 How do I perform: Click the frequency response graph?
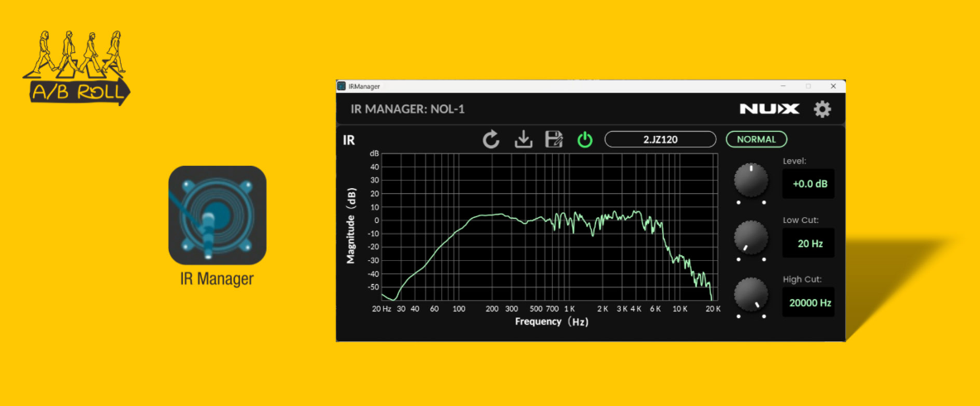(546, 226)
